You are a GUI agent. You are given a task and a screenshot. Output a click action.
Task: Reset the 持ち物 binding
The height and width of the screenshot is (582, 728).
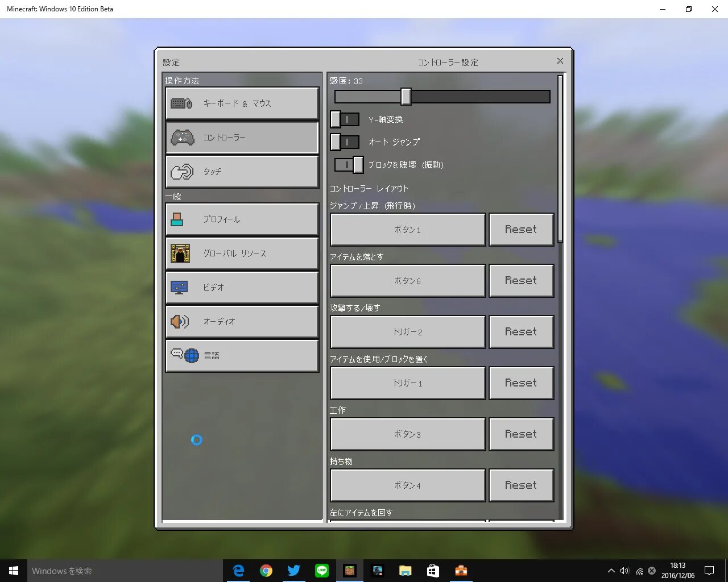522,485
